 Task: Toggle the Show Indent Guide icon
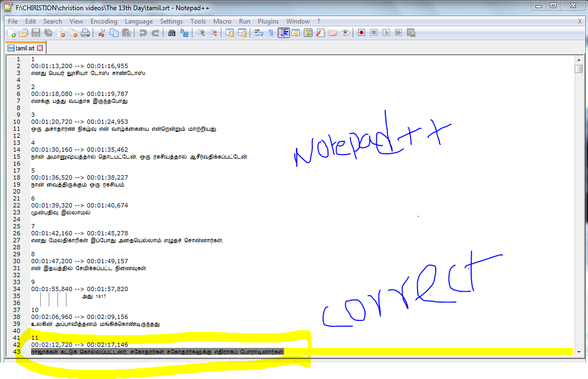click(x=284, y=33)
